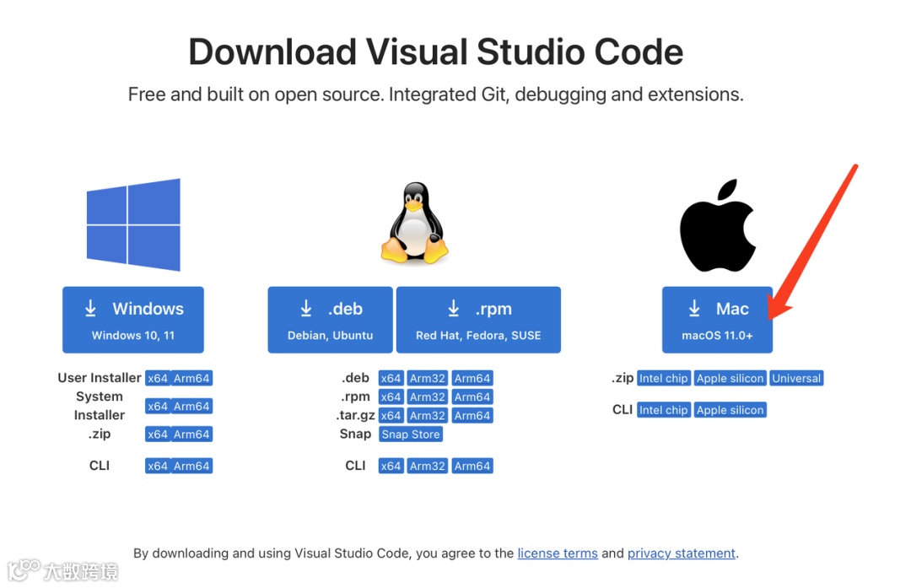
Task: Select x64 for Windows .zip
Action: click(158, 434)
